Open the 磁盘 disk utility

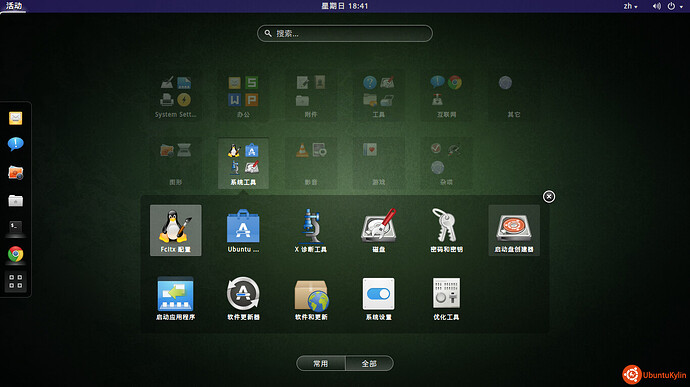click(x=378, y=230)
